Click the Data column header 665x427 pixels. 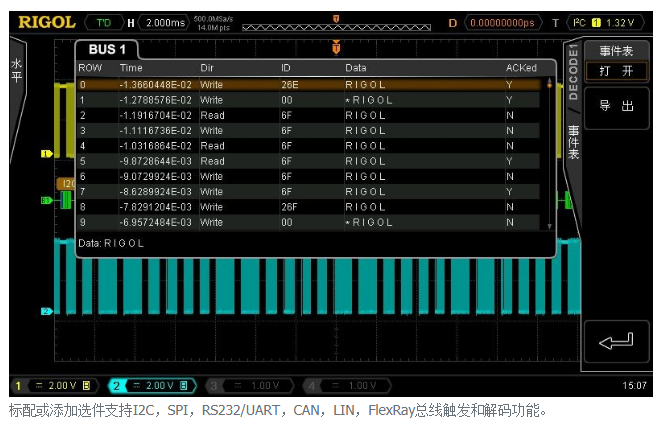point(355,68)
